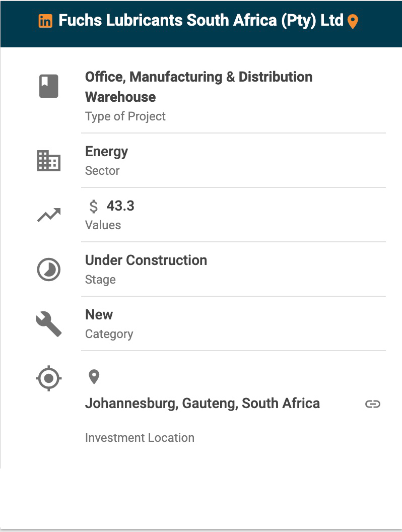
Task: Click the 43.3 project value
Action: (x=120, y=206)
